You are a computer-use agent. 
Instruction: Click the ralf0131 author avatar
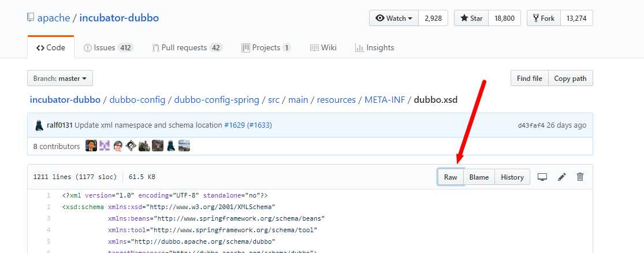[39, 125]
